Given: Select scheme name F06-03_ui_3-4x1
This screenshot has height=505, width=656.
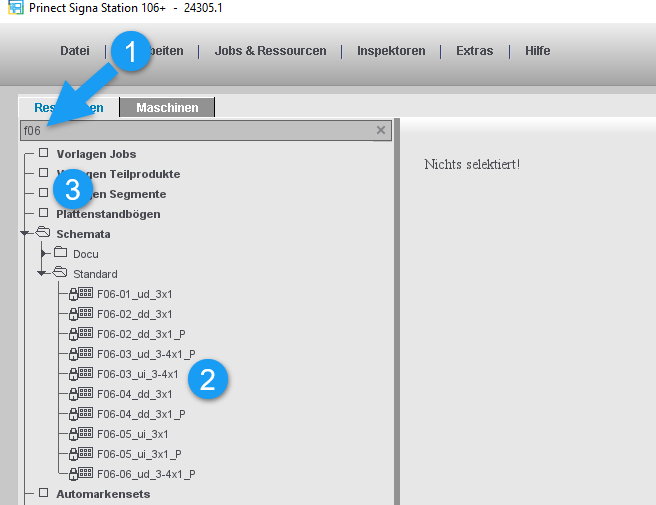Looking at the screenshot, I should click(138, 374).
